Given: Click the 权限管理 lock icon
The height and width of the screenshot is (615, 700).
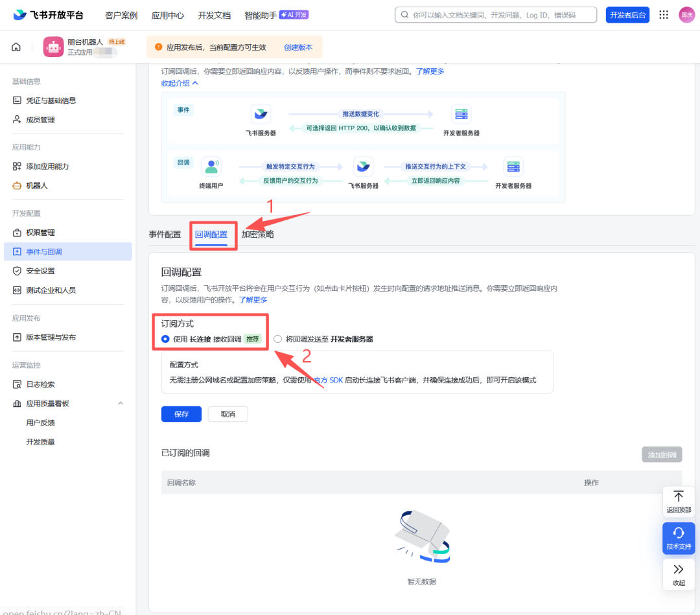Looking at the screenshot, I should point(17,233).
